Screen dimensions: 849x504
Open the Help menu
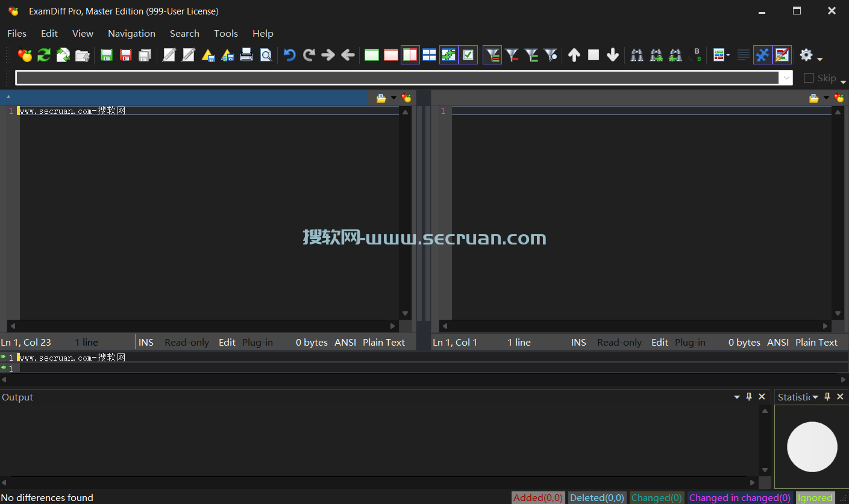(x=263, y=33)
